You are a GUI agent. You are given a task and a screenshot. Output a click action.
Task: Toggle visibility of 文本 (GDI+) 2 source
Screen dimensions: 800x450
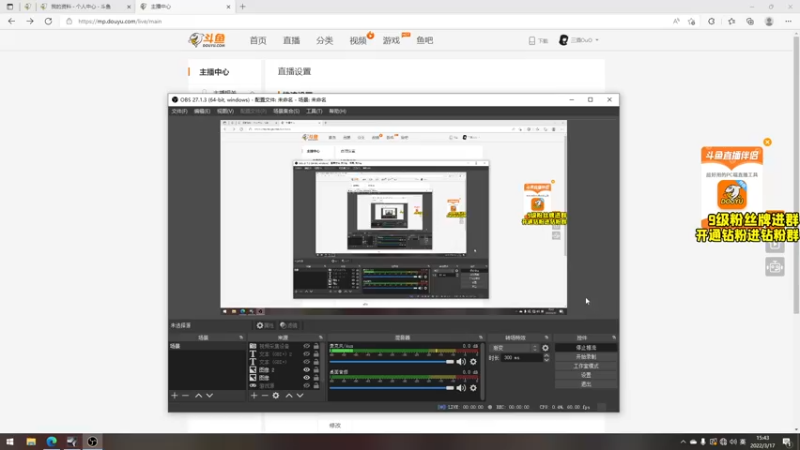point(306,354)
